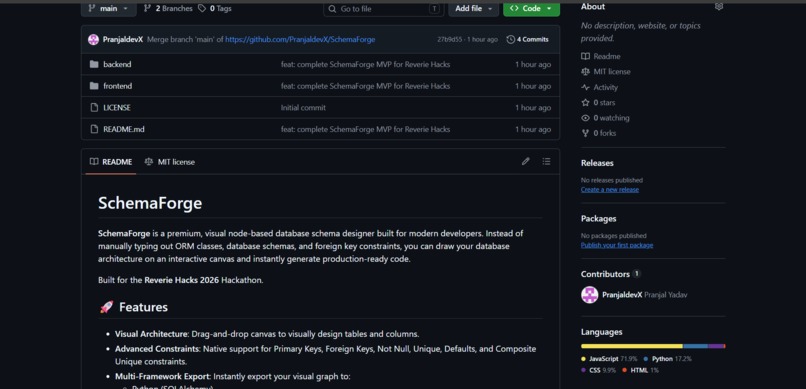Click the CSS 9.9% language entry
Image resolution: width=806 pixels, height=389 pixels.
(x=598, y=370)
